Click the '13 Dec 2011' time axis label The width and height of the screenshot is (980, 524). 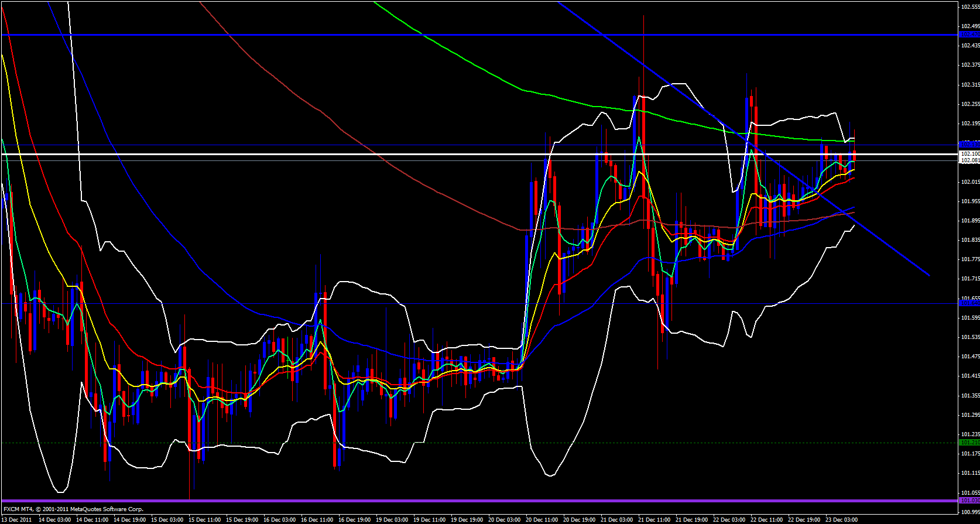pos(18,520)
